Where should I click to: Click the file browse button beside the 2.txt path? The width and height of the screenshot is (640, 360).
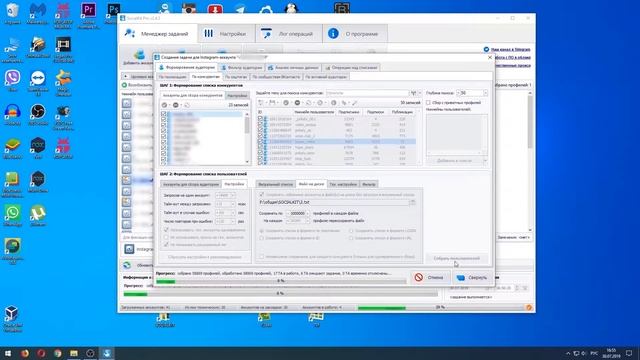(412, 202)
